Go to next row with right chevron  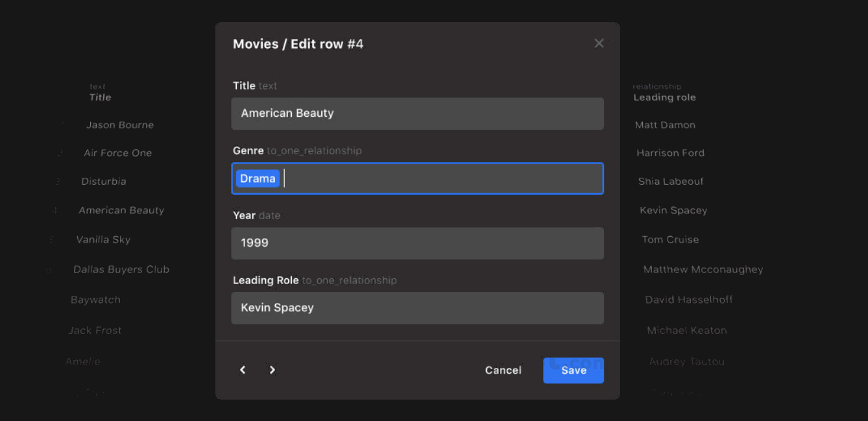(x=272, y=370)
